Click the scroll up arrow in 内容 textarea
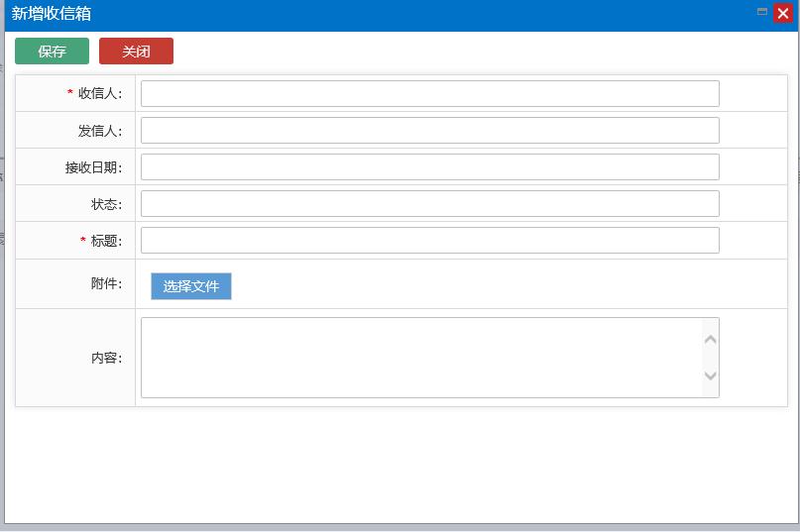The width and height of the screenshot is (800, 532). [710, 340]
